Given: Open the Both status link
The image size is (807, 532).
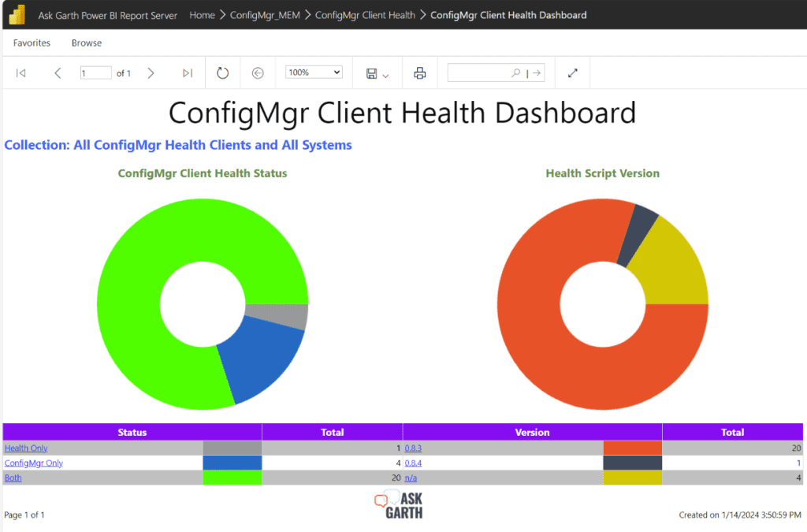Looking at the screenshot, I should pyautogui.click(x=13, y=478).
